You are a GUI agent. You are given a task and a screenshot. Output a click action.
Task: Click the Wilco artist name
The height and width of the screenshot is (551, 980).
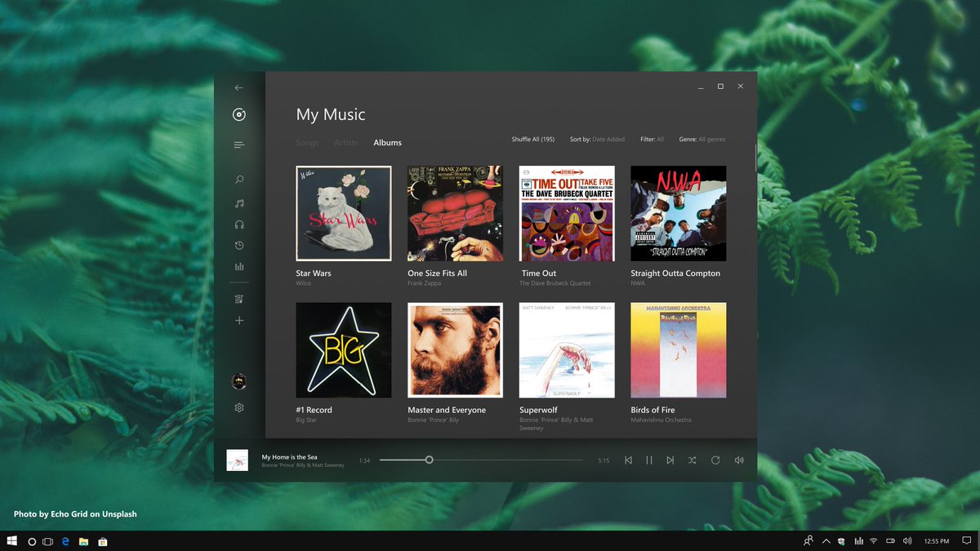(303, 283)
